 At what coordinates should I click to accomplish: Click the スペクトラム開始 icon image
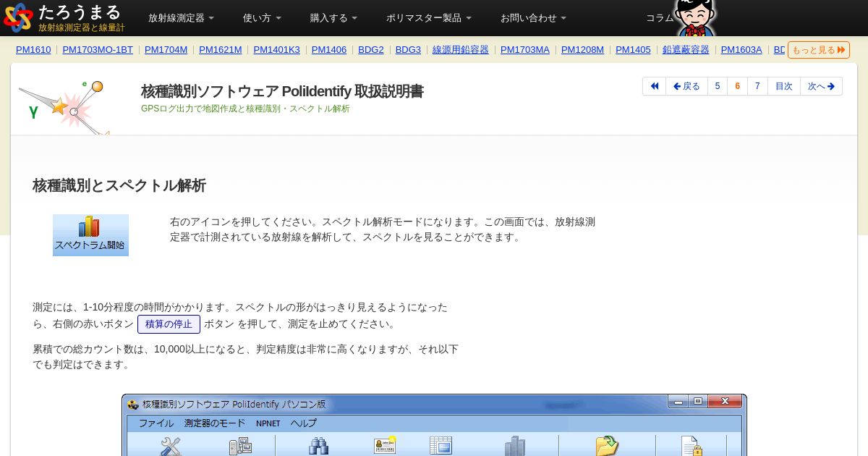pyautogui.click(x=90, y=235)
